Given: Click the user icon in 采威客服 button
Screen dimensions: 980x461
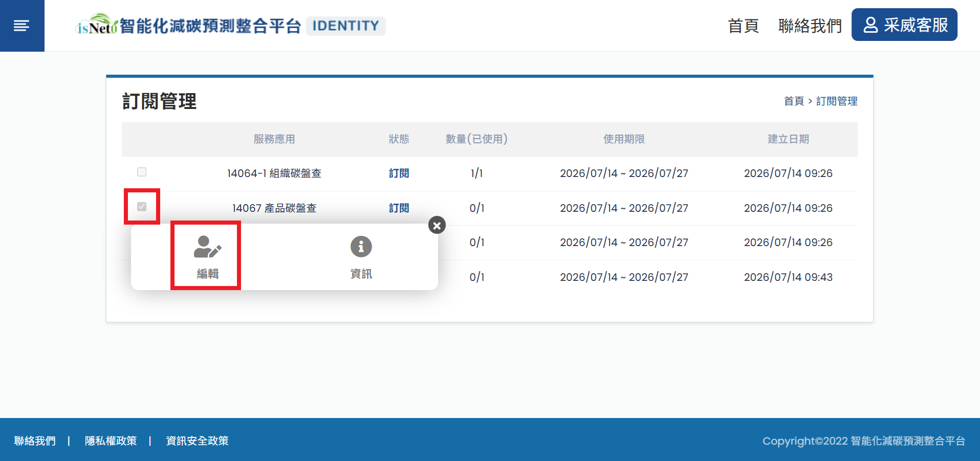Looking at the screenshot, I should point(870,25).
